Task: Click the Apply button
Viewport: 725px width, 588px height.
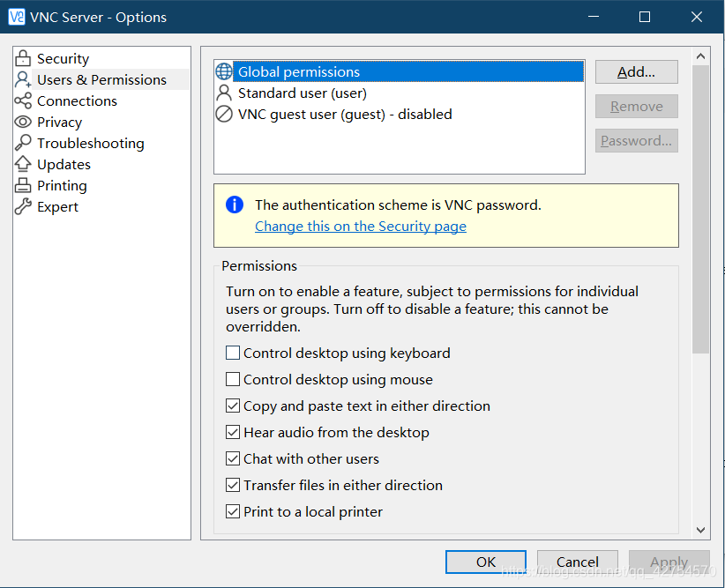Action: 669,562
